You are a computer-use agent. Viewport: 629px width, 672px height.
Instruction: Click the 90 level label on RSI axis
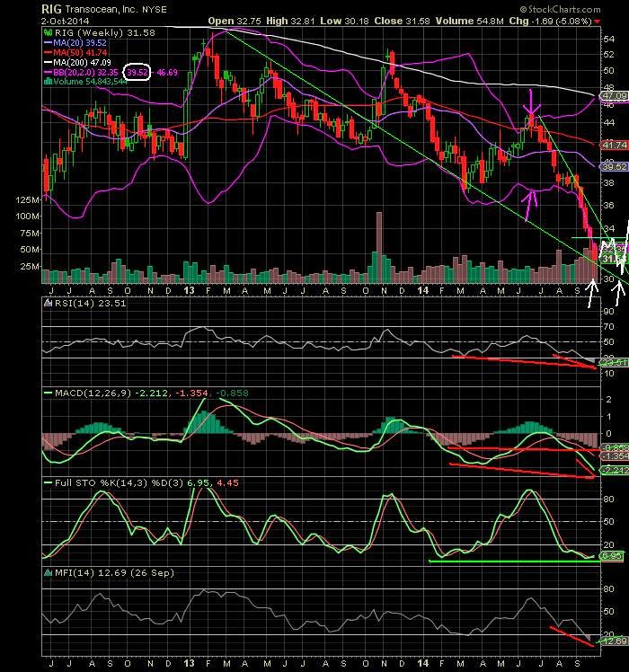(x=609, y=311)
